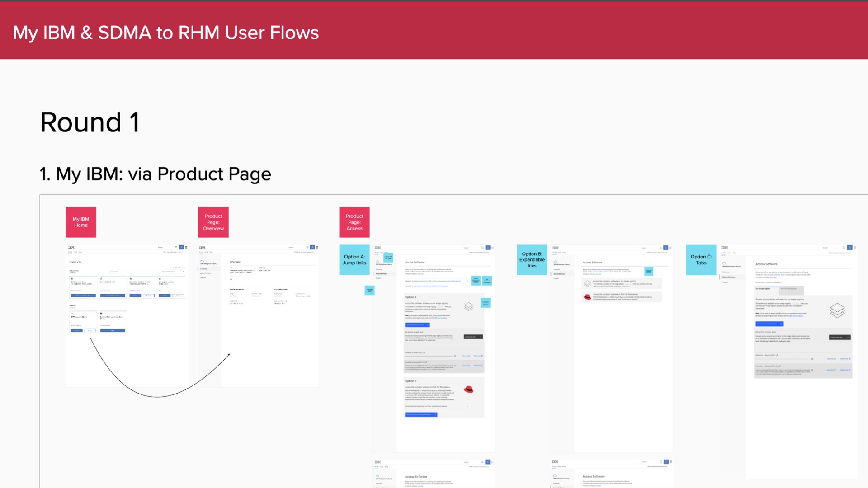Click the blue button under Option 2 in Option A
The image size is (868, 488).
tap(421, 414)
